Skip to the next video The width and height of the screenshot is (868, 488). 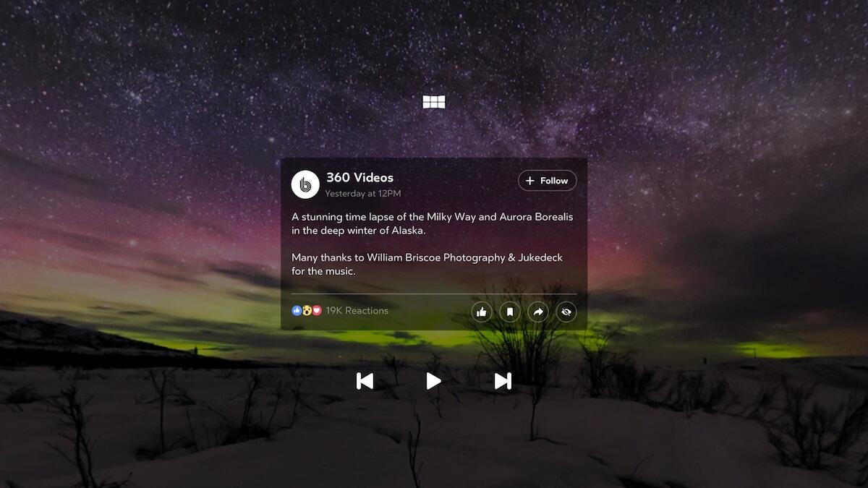coord(503,381)
